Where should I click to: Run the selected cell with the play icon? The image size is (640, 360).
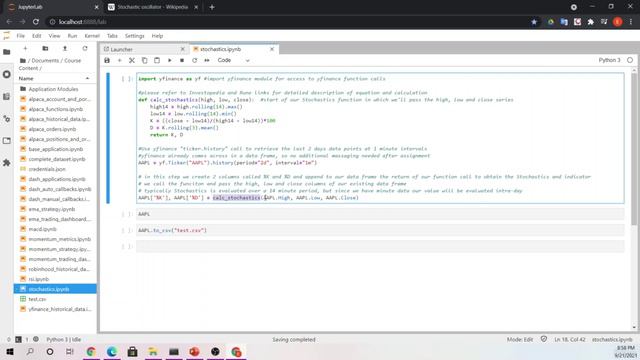click(x=170, y=60)
